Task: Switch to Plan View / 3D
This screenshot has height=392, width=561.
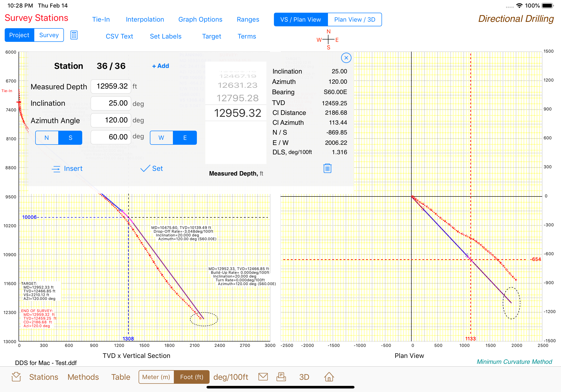Action: tap(354, 20)
